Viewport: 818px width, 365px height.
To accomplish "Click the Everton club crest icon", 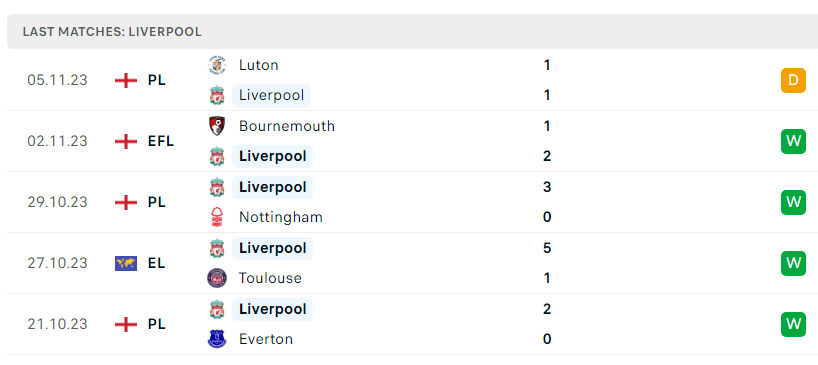I will coord(217,339).
